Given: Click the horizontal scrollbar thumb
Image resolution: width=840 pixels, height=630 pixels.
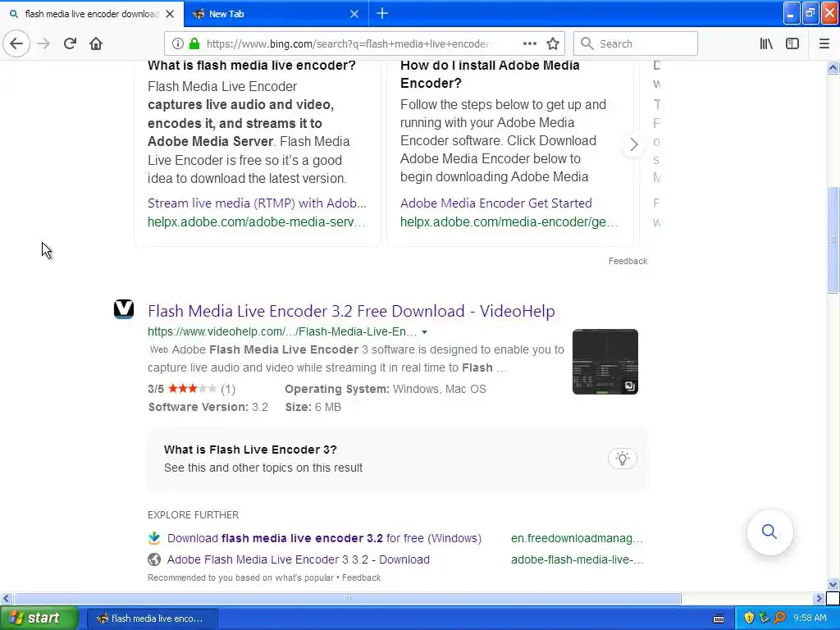Looking at the screenshot, I should 347,598.
